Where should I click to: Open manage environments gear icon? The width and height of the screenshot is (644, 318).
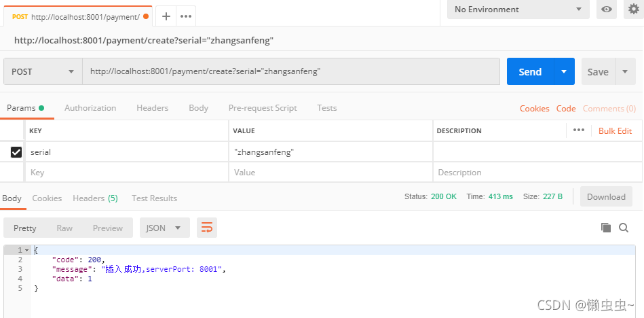[x=634, y=9]
